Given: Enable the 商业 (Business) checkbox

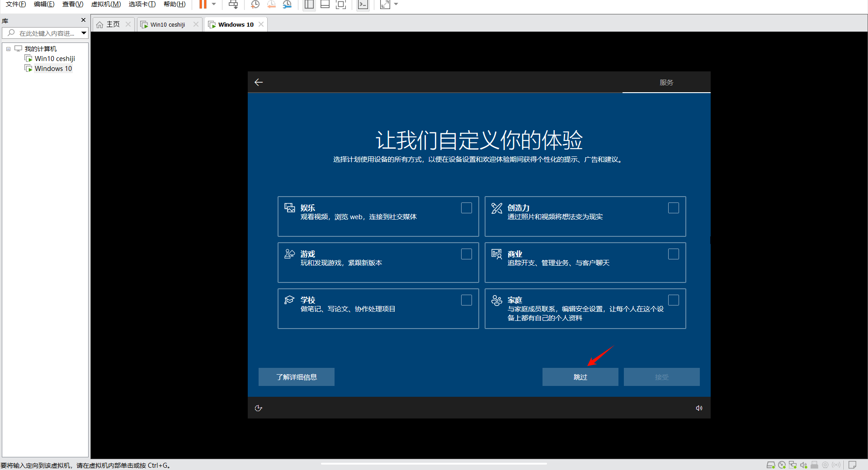Looking at the screenshot, I should (x=673, y=254).
